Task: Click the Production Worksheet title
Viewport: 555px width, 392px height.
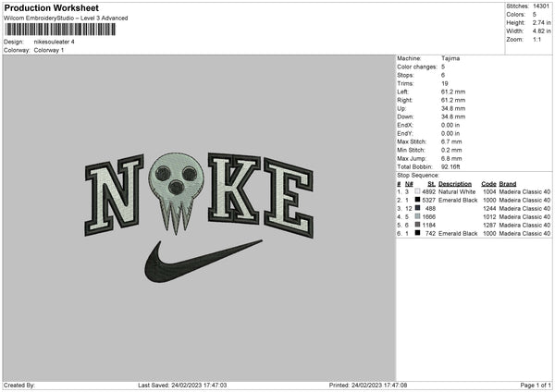Action: tap(51, 7)
